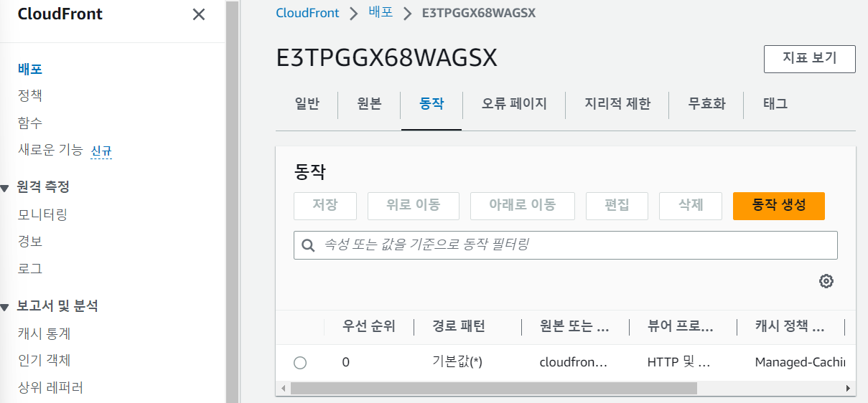Click the orange 동작 생성 button
The width and height of the screenshot is (868, 403).
[779, 206]
